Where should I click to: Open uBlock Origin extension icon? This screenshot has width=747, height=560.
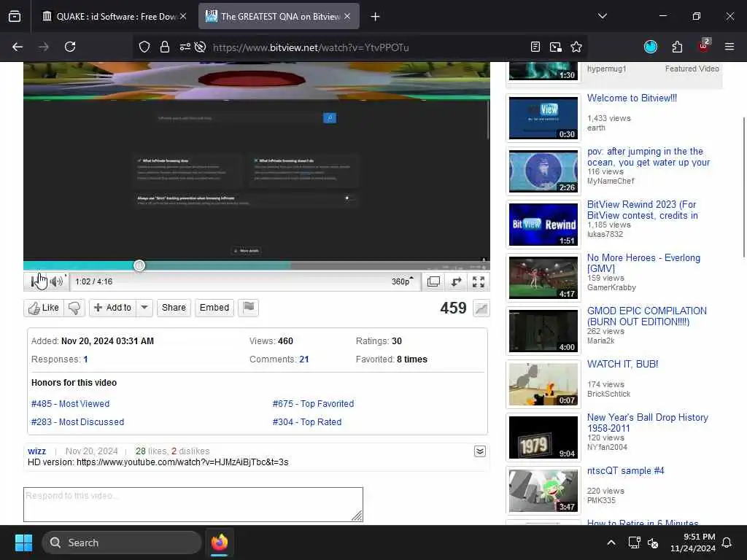tap(704, 46)
